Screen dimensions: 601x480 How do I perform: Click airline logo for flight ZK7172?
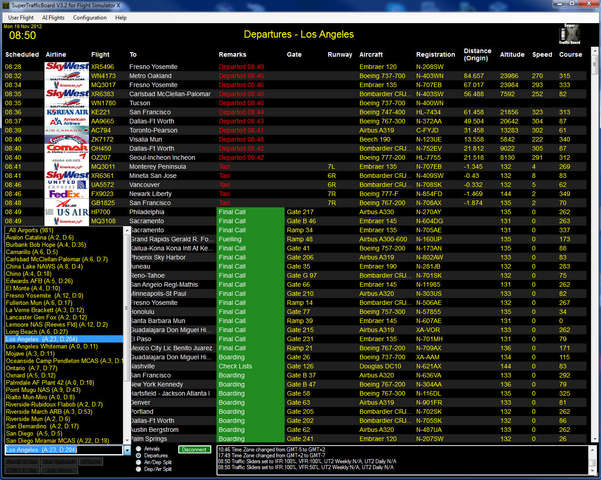67,139
